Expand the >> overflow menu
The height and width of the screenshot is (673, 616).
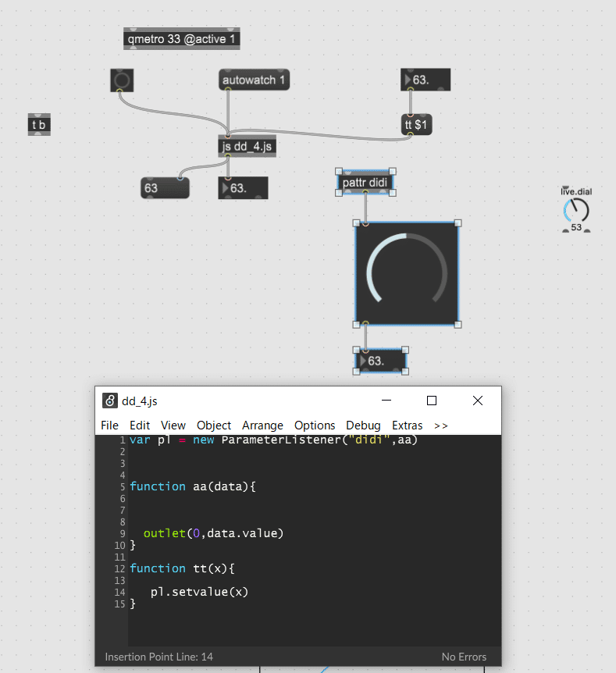pos(441,426)
